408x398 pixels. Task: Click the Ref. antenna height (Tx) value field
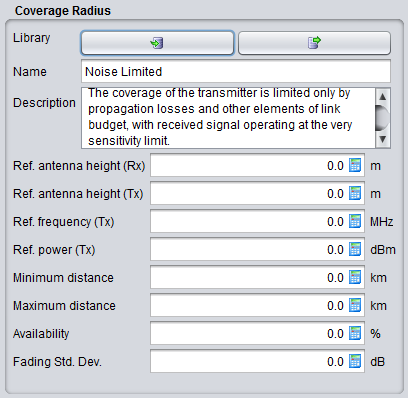pos(257,193)
